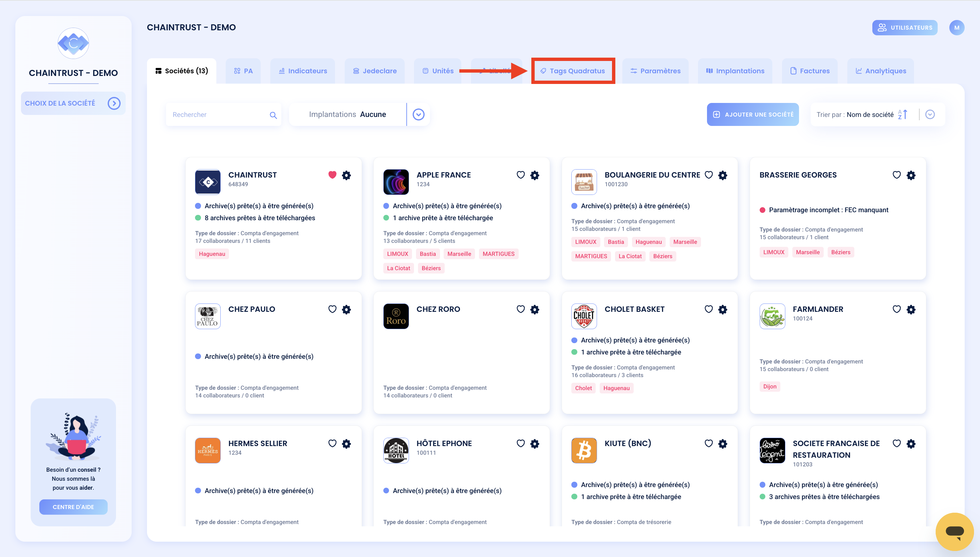The width and height of the screenshot is (980, 557).
Task: Click the BOULANGERIE DU CENTRE logo
Action: [584, 182]
